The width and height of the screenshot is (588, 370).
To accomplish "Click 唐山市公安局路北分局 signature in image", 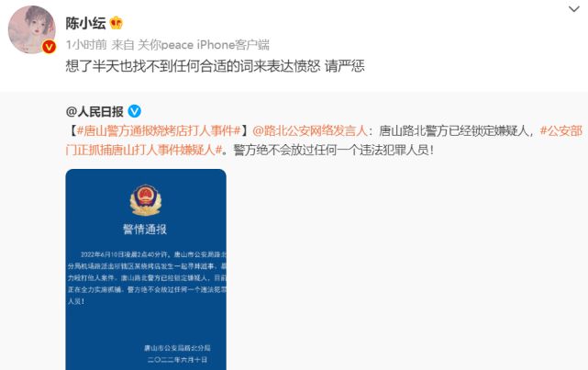I will pyautogui.click(x=177, y=348).
